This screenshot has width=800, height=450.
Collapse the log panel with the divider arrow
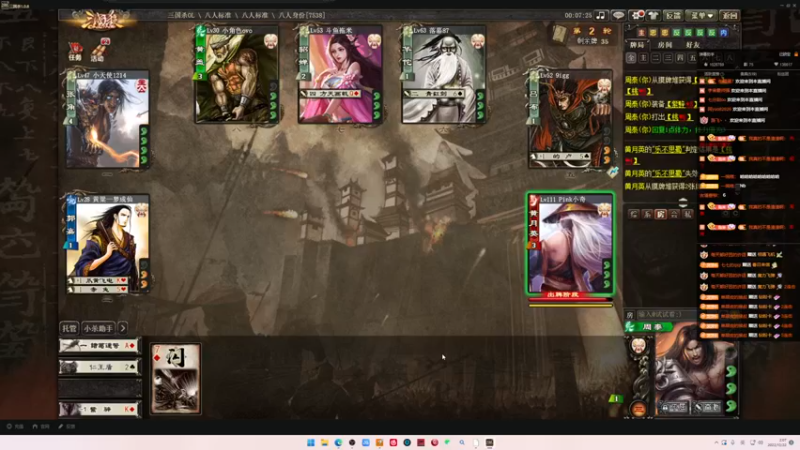(x=683, y=202)
